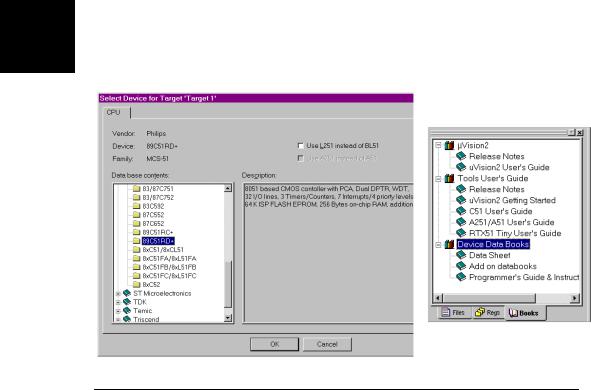Click the device list vertical scrollbar thumb

click(x=228, y=284)
